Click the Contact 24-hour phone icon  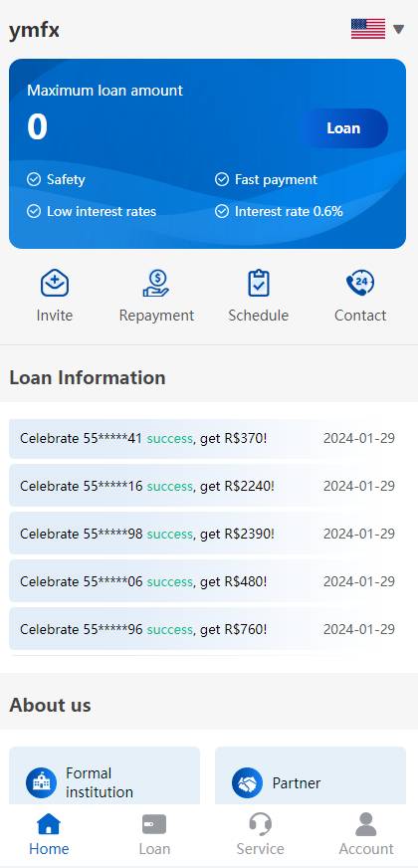[360, 284]
